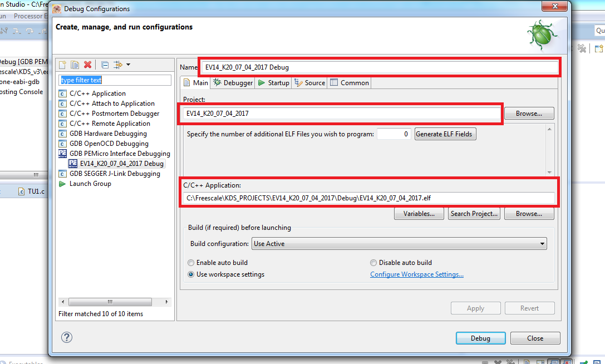The width and height of the screenshot is (605, 364).
Task: Collapse all launch configurations
Action: pyautogui.click(x=105, y=65)
